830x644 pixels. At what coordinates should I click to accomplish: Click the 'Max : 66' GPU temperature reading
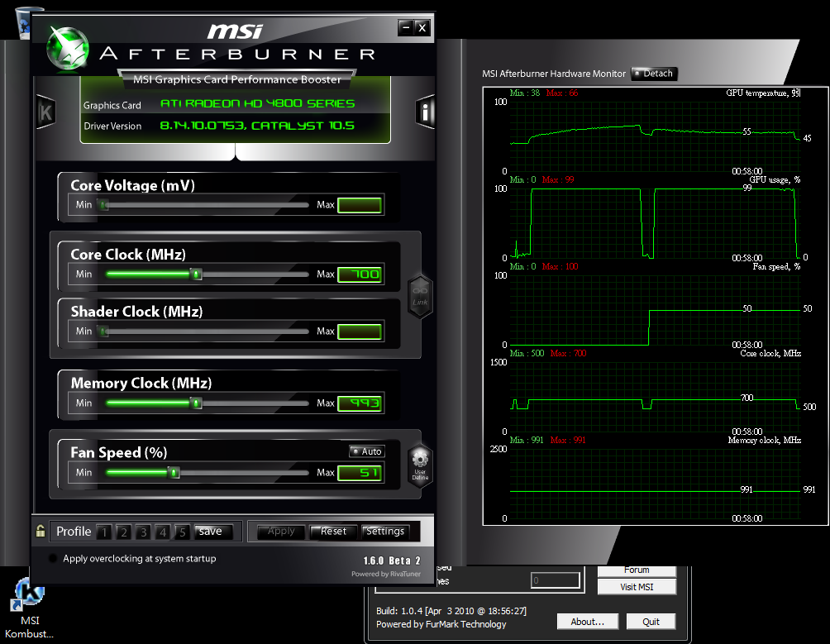click(x=561, y=93)
